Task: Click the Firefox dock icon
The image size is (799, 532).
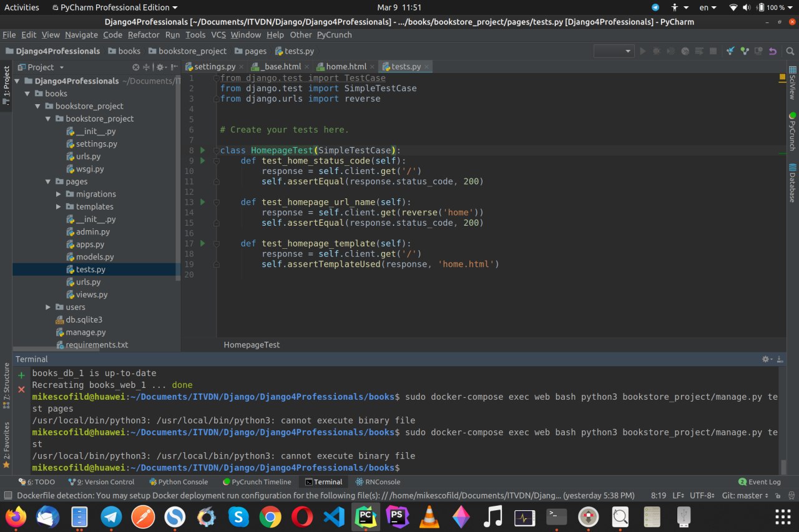Action: pos(17,516)
